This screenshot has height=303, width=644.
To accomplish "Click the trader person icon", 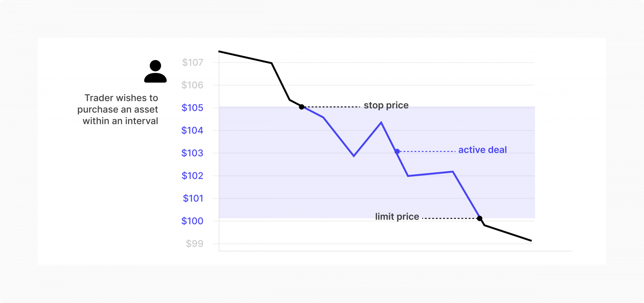I will click(155, 72).
